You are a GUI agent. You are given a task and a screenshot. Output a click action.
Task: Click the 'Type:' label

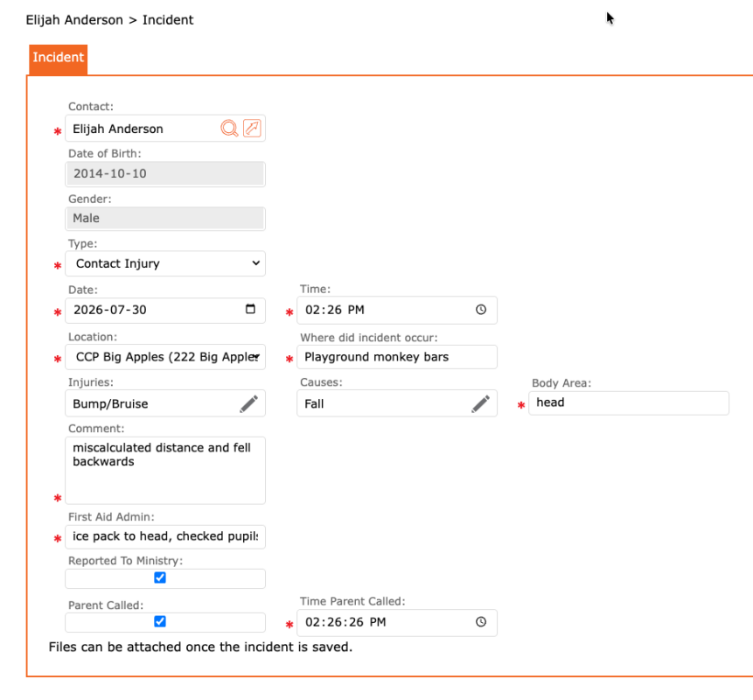[82, 243]
